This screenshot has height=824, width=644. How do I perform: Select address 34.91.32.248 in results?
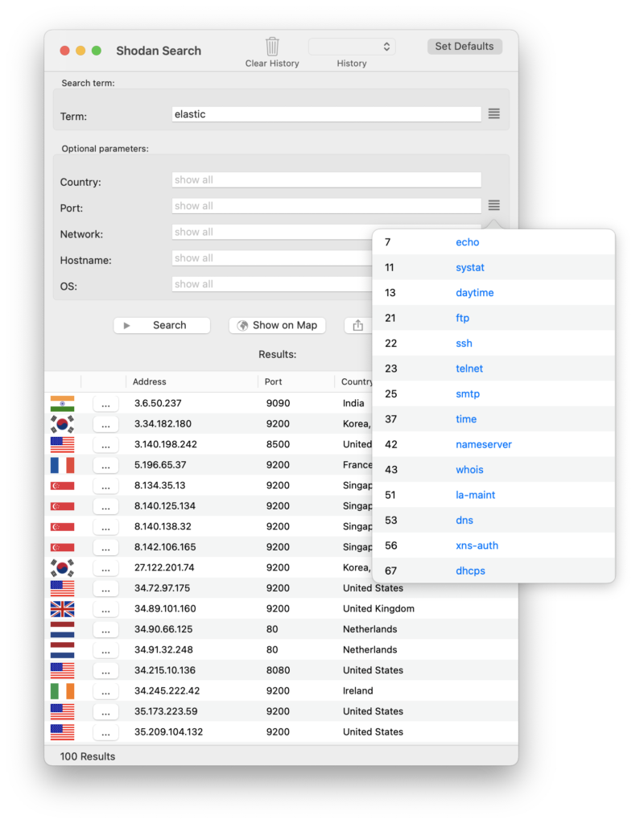click(163, 649)
